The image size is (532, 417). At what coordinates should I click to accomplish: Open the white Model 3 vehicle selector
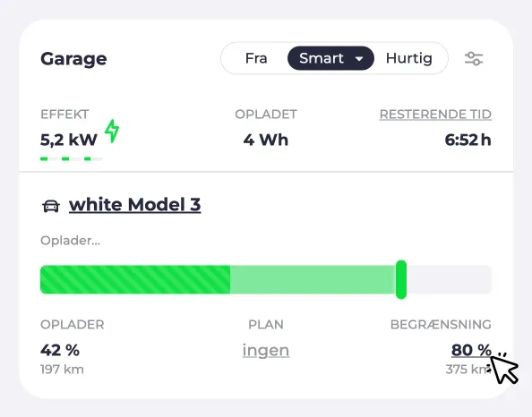click(134, 204)
